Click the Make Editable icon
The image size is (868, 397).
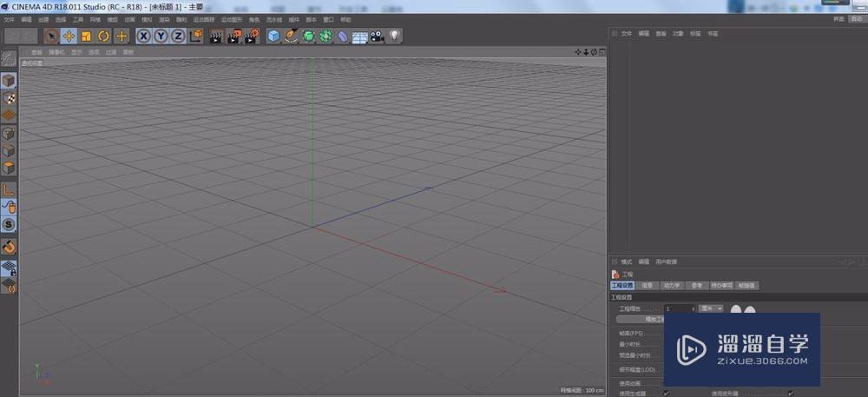click(x=9, y=57)
